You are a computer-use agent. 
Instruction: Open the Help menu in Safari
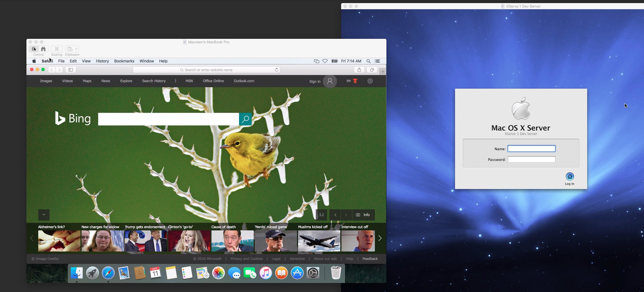pos(163,61)
